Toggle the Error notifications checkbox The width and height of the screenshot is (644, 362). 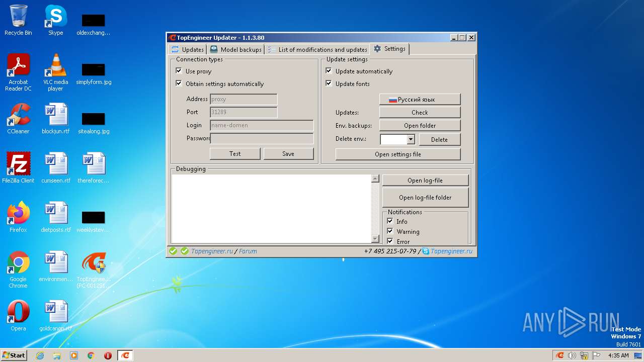coord(390,241)
